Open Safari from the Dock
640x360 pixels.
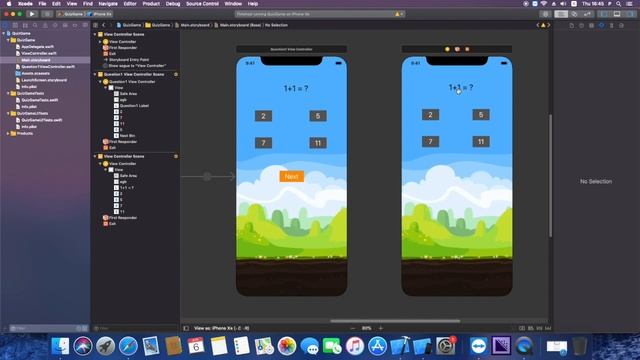(x=128, y=346)
